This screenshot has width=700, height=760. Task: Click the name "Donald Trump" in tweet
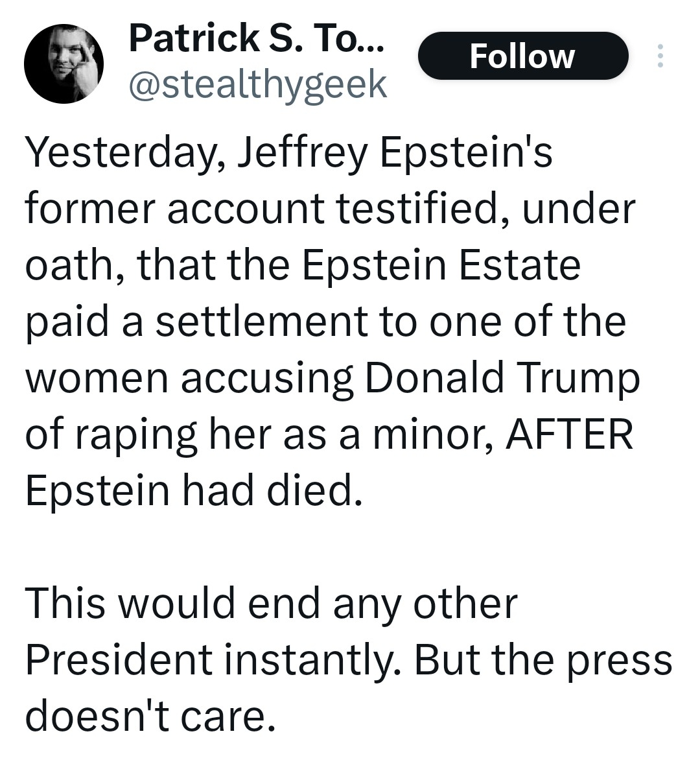502,378
